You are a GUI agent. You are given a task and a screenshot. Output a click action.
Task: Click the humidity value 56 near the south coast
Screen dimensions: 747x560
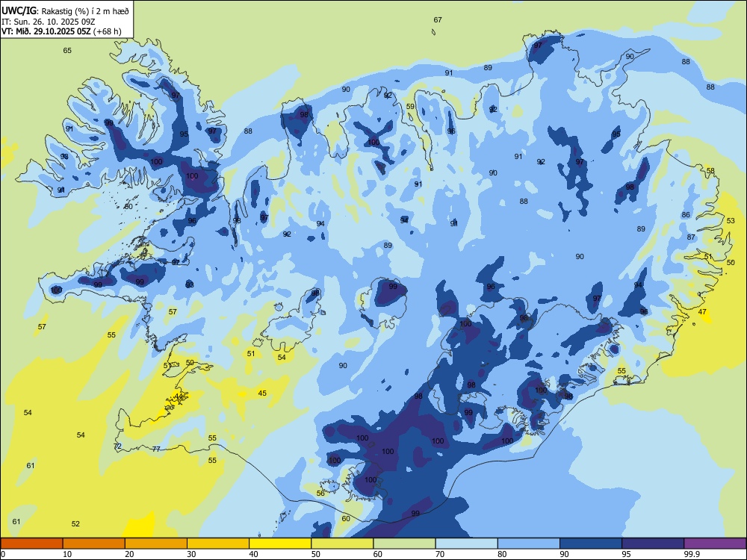[x=320, y=494]
